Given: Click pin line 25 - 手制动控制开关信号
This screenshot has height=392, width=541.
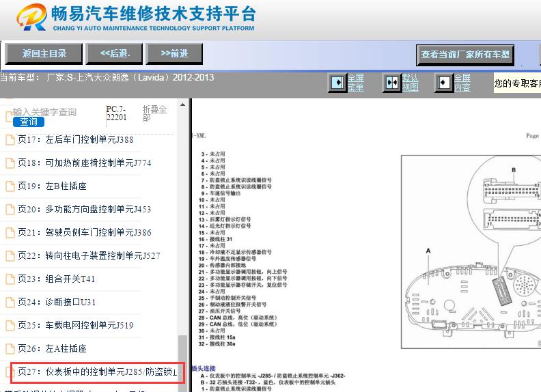Looking at the screenshot, I should coord(227,298).
